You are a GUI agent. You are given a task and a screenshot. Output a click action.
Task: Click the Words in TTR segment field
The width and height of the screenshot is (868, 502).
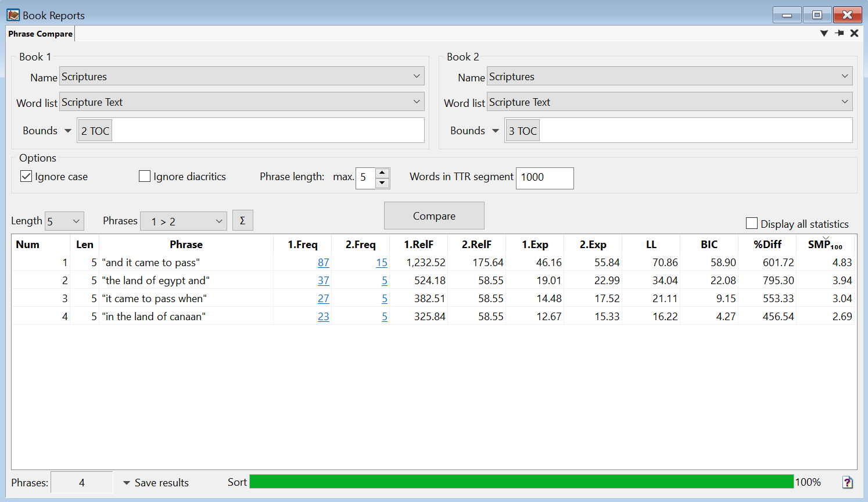(544, 178)
